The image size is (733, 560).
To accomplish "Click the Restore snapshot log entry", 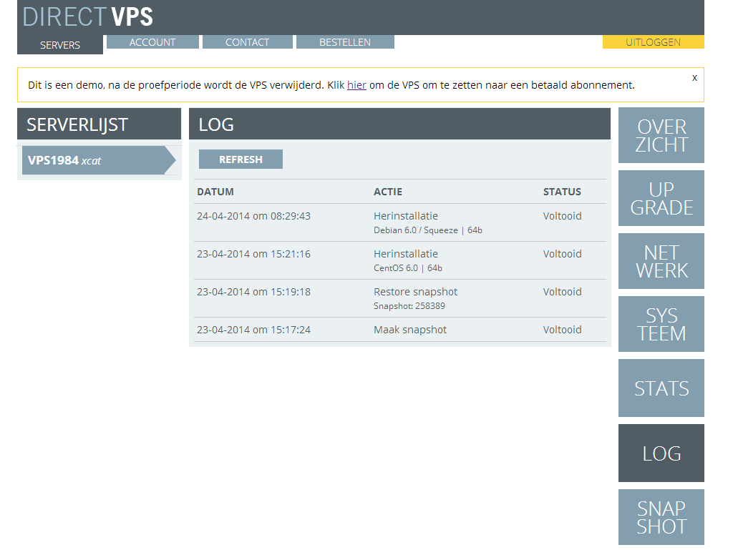I will coord(415,292).
